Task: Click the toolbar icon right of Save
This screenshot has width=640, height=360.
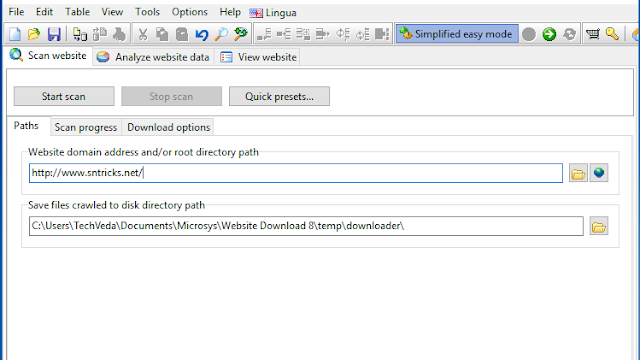Action: [x=80, y=34]
